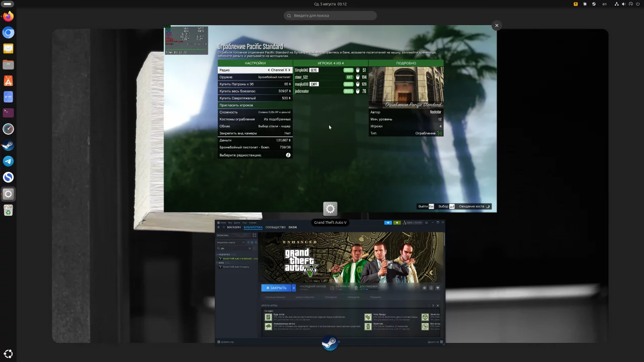Click Steam back navigation arrow

(x=218, y=227)
